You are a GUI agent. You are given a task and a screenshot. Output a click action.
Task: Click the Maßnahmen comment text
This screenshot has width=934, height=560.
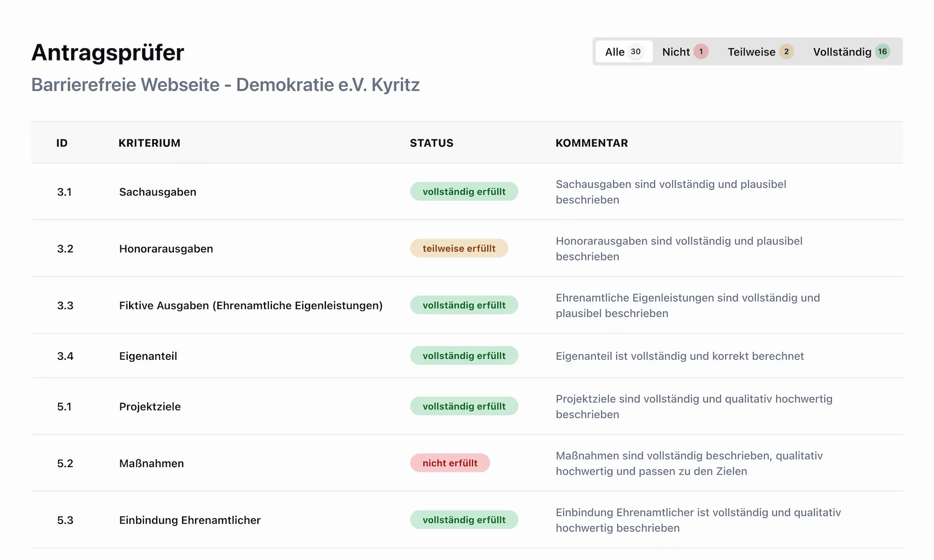coord(689,463)
